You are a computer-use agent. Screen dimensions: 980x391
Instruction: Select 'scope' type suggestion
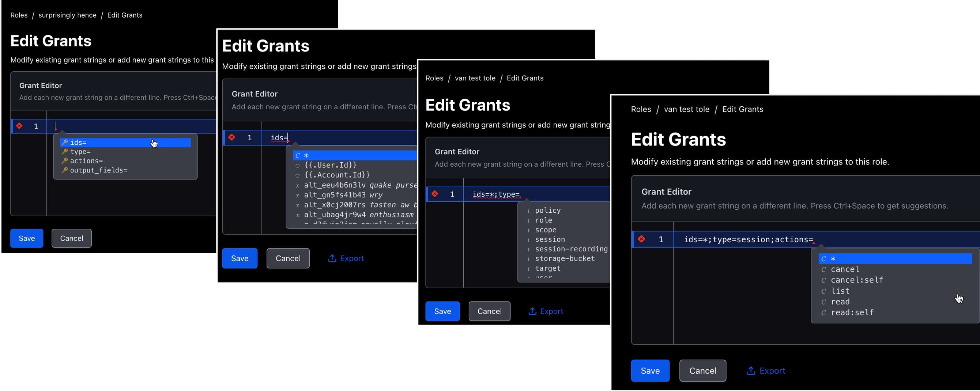pos(567,230)
